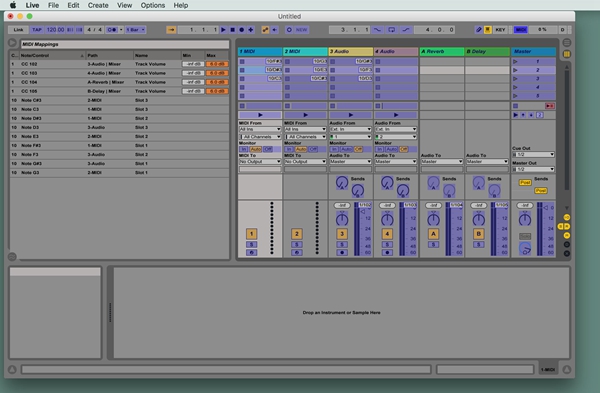Arm the 1 MIDI track for recording
Viewport: 600px width, 393px height.
click(251, 253)
